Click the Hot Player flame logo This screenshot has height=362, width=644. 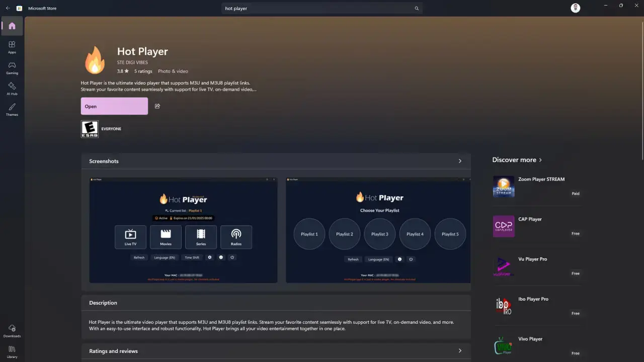[x=94, y=60]
